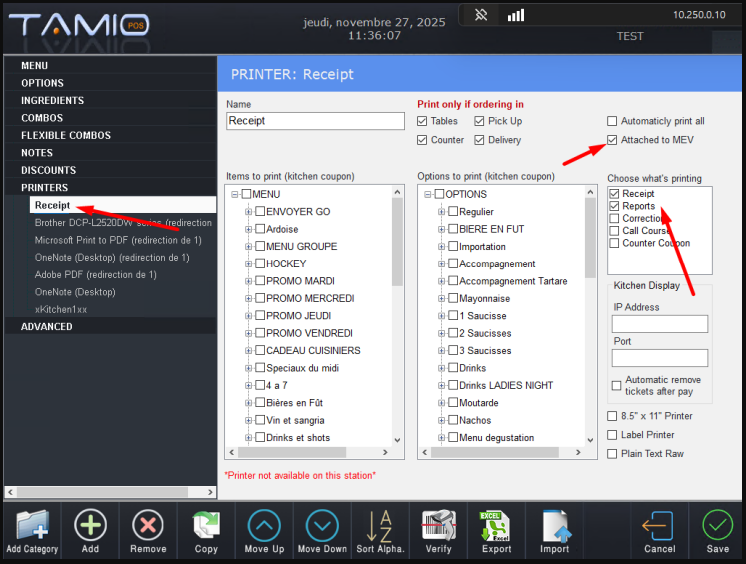Collapse the OPTIONS root tree node
Viewport: 746px width, 564px height.
tap(428, 194)
